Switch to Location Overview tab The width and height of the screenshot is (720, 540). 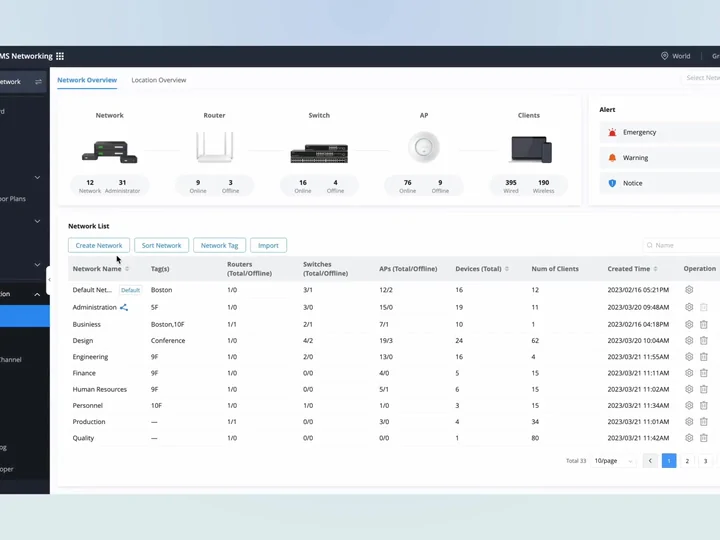pyautogui.click(x=159, y=80)
